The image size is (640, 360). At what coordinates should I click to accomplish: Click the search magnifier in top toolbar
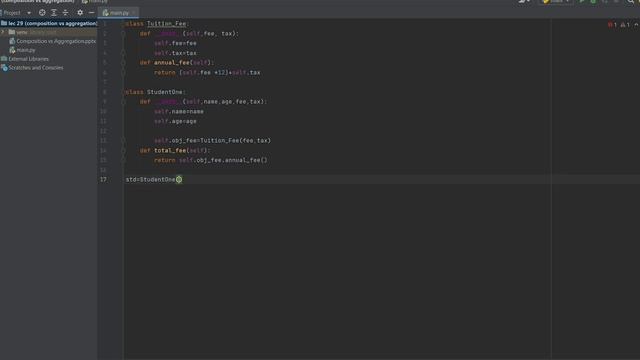tap(631, 2)
